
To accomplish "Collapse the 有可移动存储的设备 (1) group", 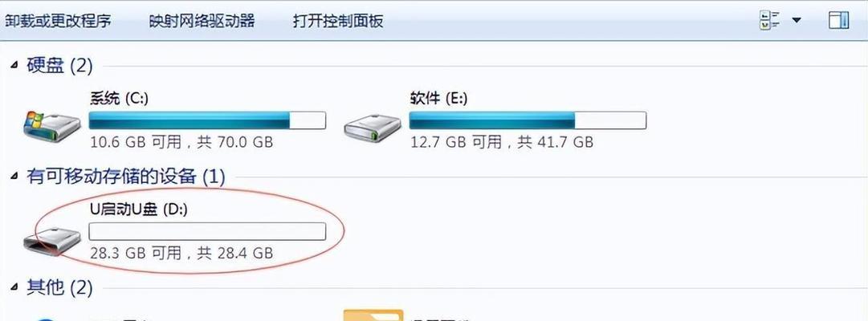I will click(x=14, y=177).
